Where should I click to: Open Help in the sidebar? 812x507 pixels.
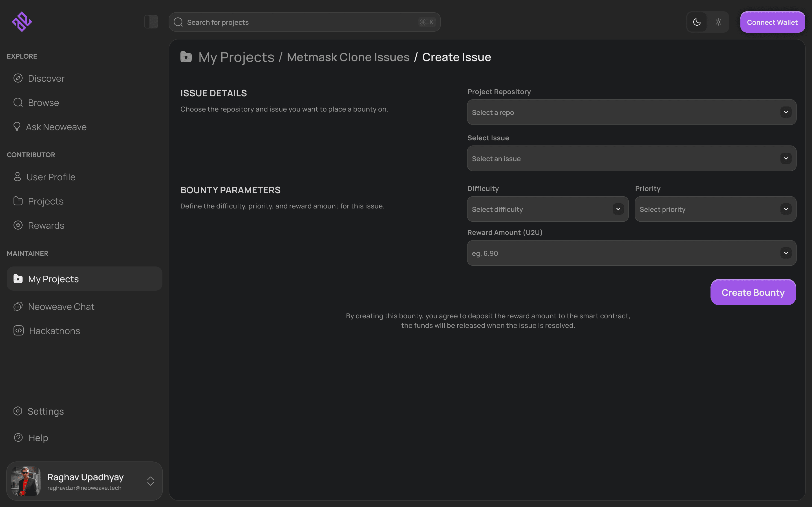(x=38, y=438)
